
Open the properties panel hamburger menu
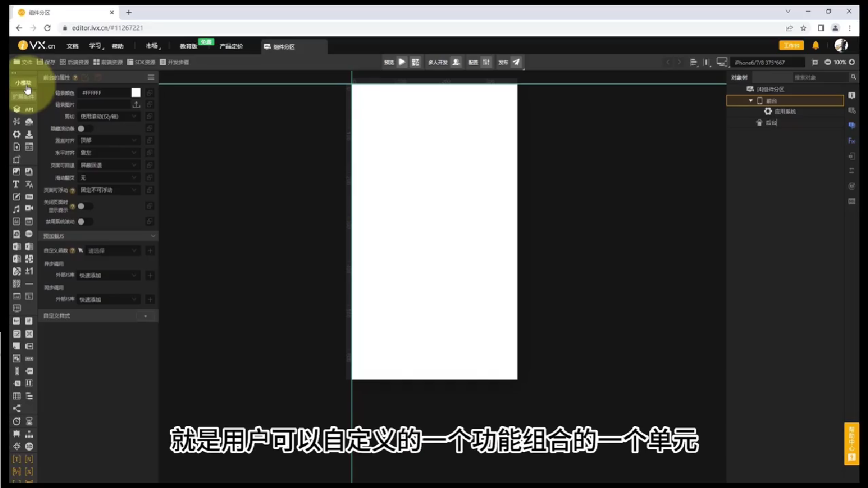(x=151, y=77)
